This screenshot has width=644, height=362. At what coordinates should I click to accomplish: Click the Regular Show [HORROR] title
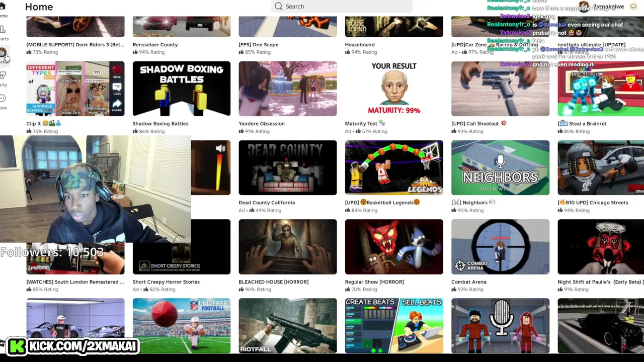374,282
